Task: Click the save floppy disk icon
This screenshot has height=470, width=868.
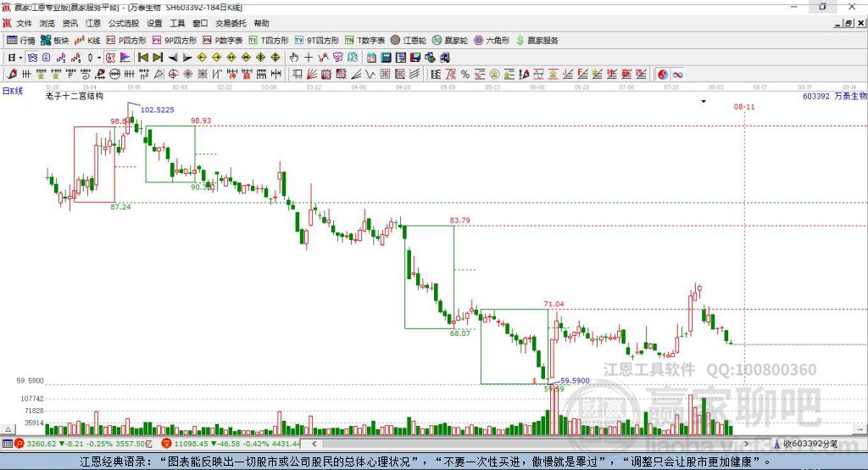Action: pyautogui.click(x=415, y=58)
